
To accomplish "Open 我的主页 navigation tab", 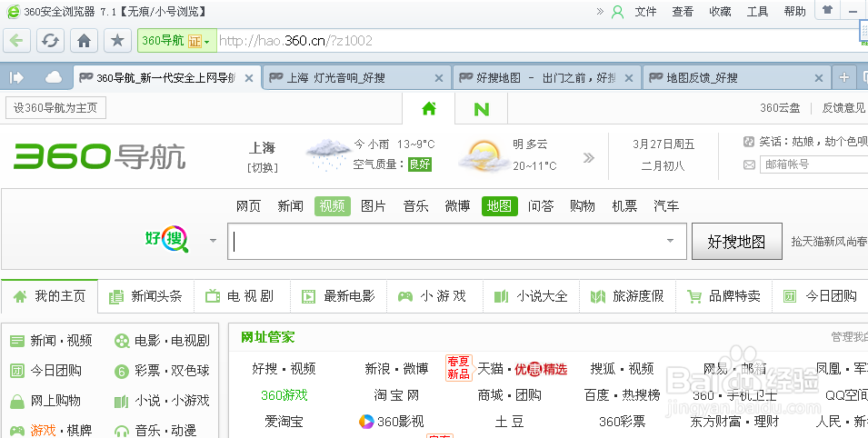I will (x=50, y=296).
